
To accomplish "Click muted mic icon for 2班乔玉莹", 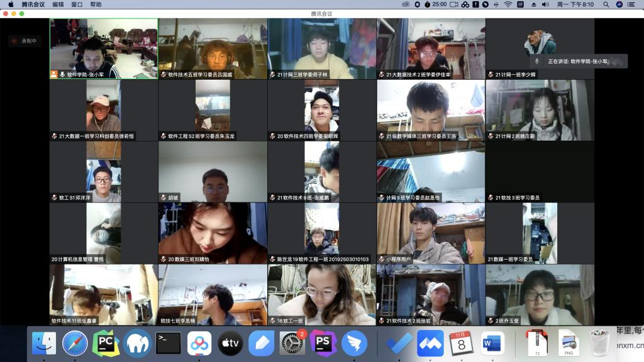I will pyautogui.click(x=491, y=321).
